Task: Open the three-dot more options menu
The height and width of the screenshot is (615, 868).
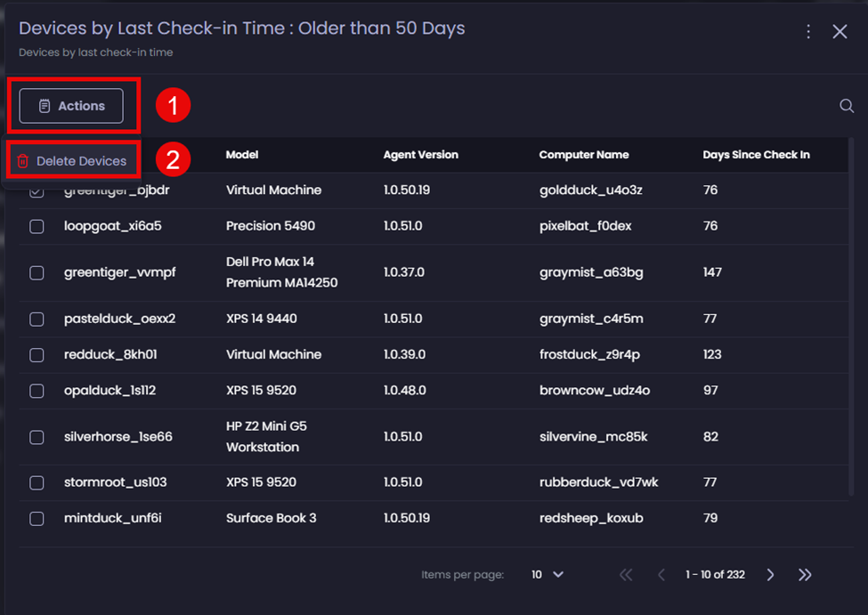Action: point(808,32)
